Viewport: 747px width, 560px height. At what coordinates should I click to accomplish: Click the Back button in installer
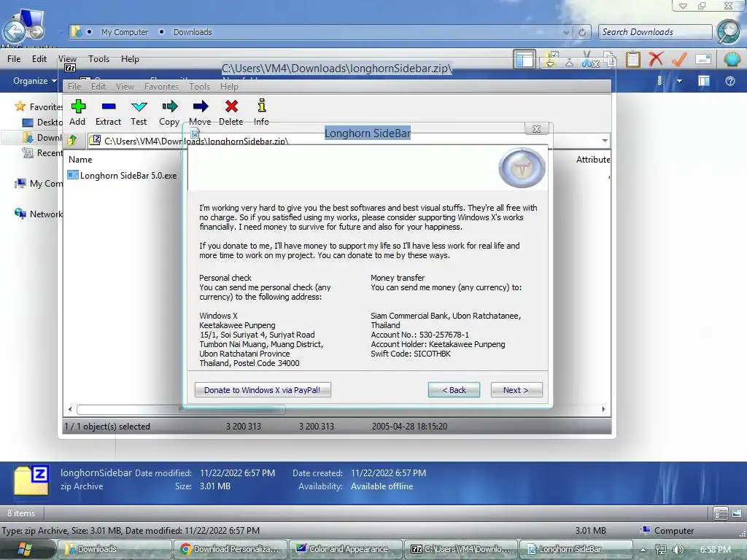click(454, 390)
